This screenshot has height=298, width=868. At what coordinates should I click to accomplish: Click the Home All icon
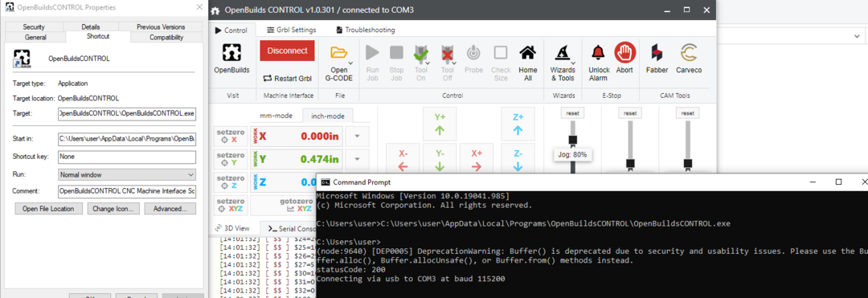click(527, 53)
